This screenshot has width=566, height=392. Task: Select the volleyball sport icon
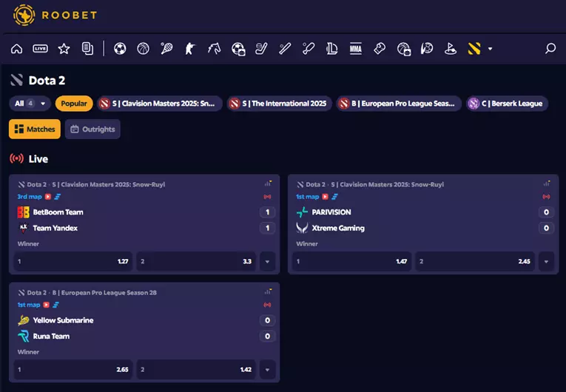click(427, 48)
